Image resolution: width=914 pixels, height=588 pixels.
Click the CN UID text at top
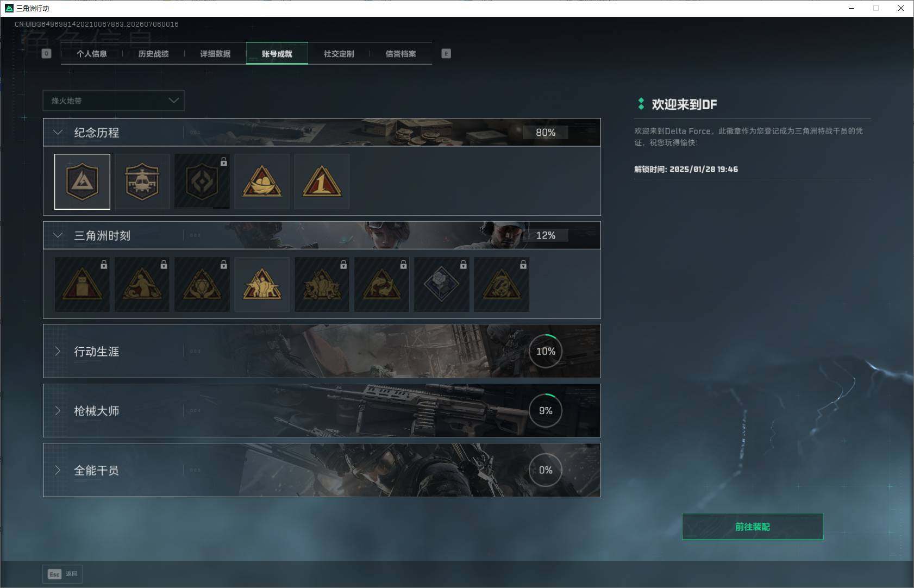click(97, 24)
